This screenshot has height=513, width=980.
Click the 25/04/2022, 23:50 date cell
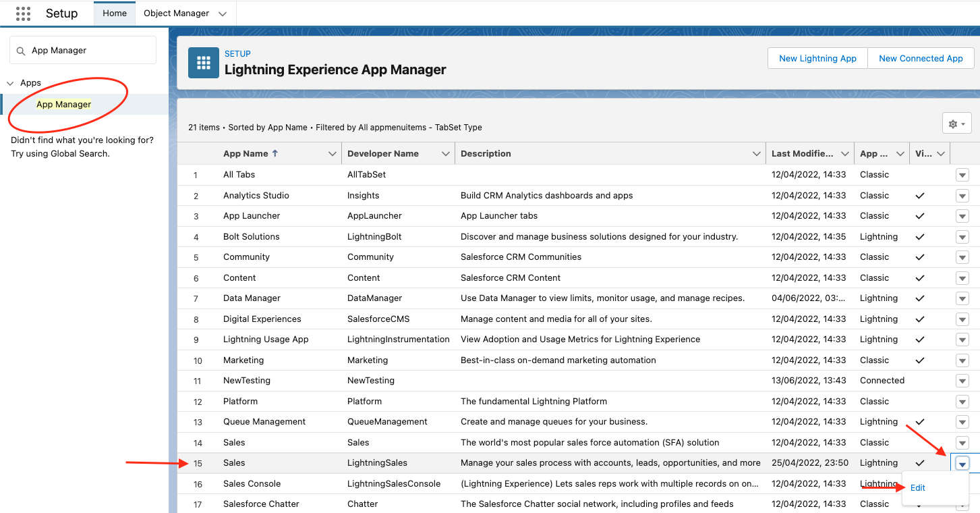point(810,463)
